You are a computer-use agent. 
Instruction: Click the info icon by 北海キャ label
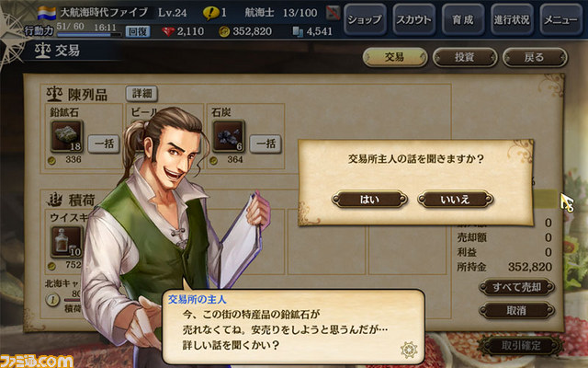click(x=53, y=300)
